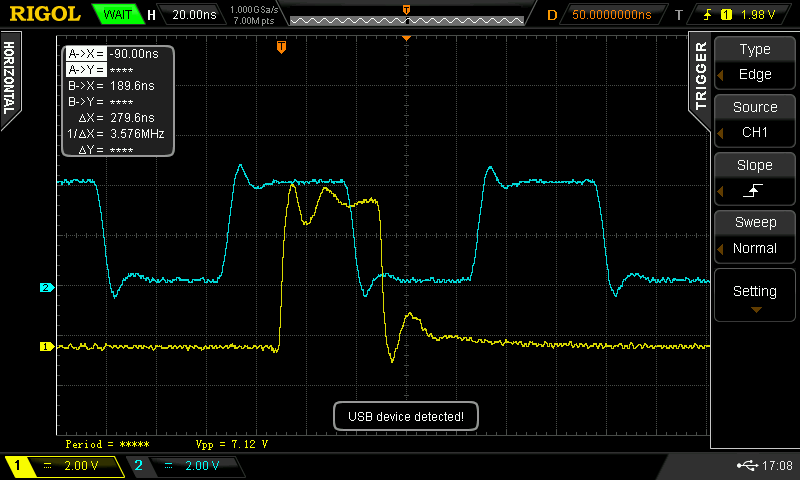800x480 pixels.
Task: Click the RIGOL logo
Action: click(x=45, y=14)
